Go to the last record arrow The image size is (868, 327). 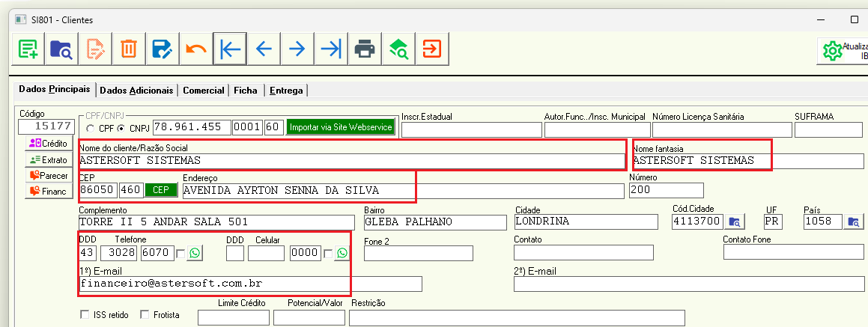click(331, 49)
